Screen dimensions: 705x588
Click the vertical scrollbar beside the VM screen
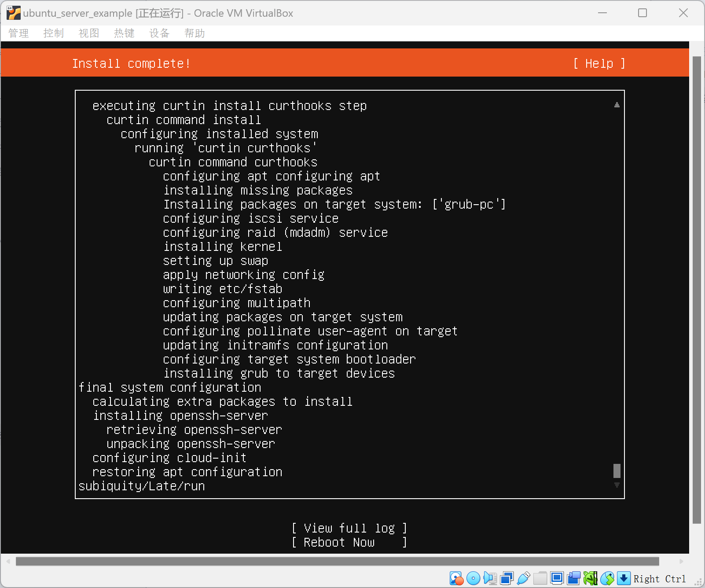pos(696,290)
